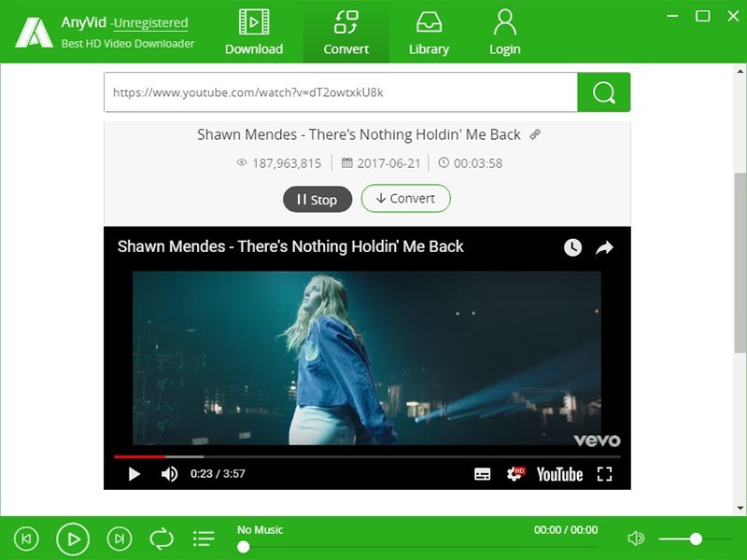Click the scrollbar up arrow
Viewport: 747px width, 560px height.
pyautogui.click(x=740, y=72)
